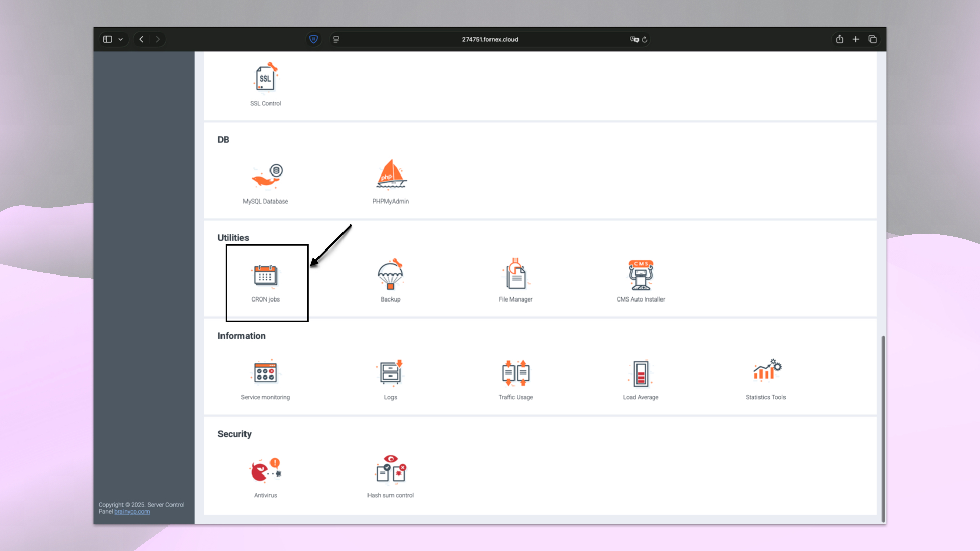Image resolution: width=980 pixels, height=551 pixels.
Task: Check Traffic Usage statistics
Action: pos(516,377)
